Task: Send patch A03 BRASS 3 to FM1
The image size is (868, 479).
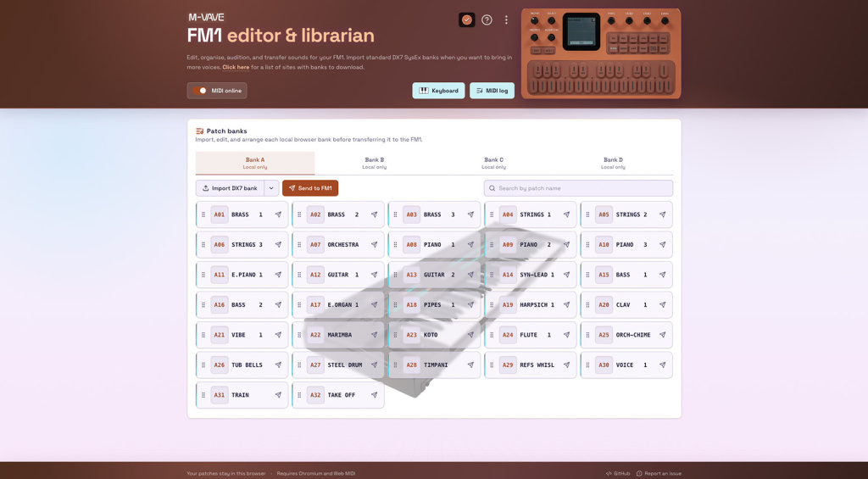Action: [470, 214]
